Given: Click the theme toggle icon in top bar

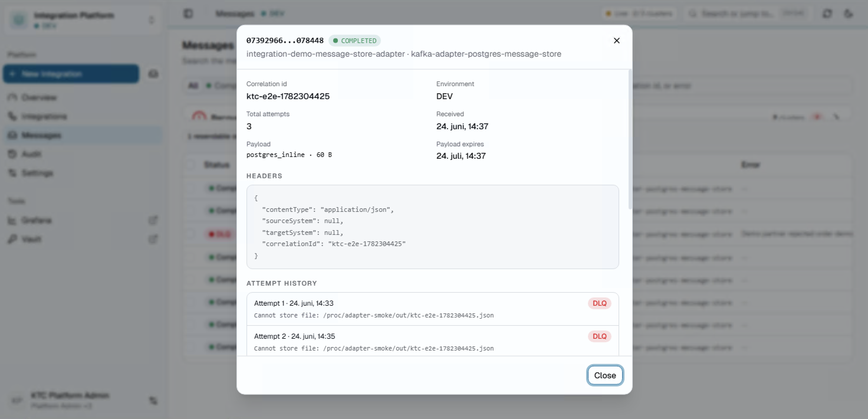Looking at the screenshot, I should (x=848, y=14).
